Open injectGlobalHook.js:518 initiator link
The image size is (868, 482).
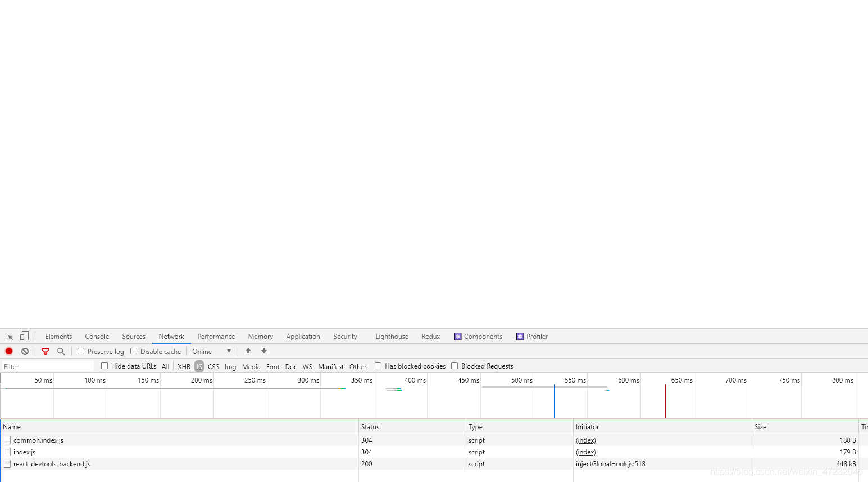point(611,464)
